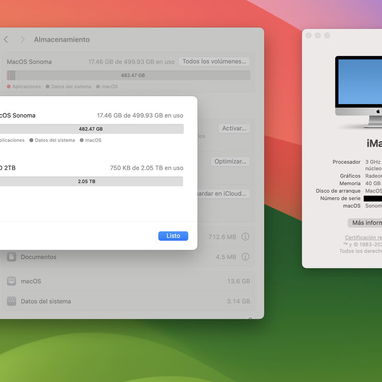Click the '4.5 MB' Documentos value

226,257
